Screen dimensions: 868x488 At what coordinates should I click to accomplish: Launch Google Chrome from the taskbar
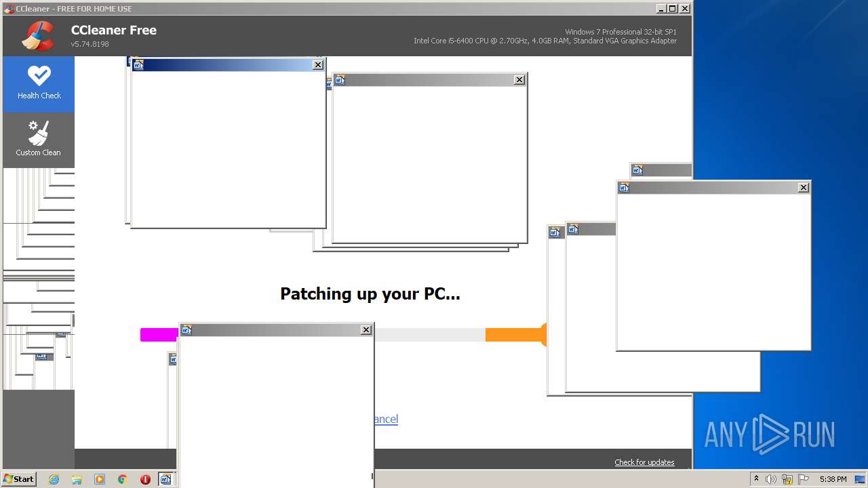pos(123,479)
